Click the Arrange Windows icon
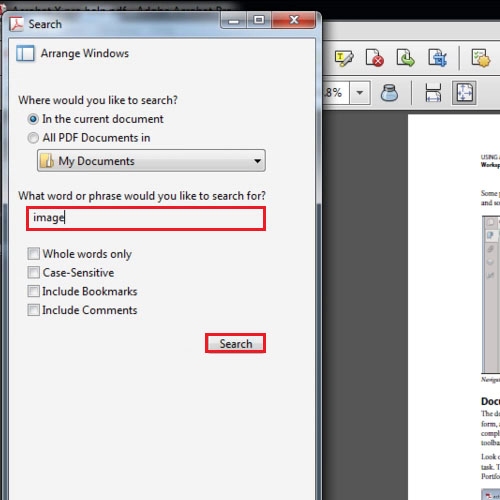This screenshot has height=500, width=500. 25,53
